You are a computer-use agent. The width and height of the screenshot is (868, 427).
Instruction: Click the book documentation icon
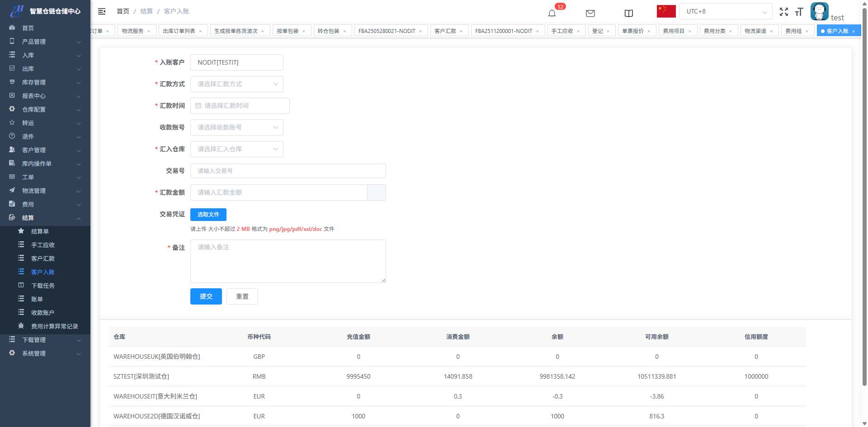628,13
